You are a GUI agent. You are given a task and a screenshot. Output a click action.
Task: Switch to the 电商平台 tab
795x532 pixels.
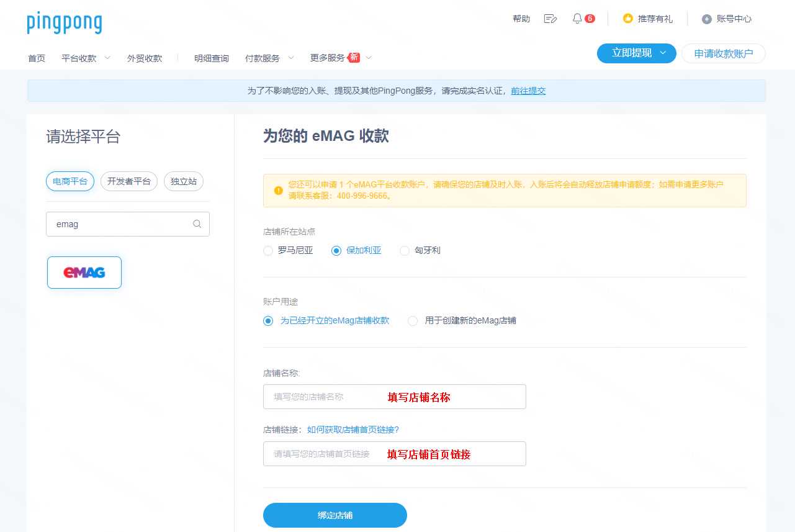[x=70, y=181]
